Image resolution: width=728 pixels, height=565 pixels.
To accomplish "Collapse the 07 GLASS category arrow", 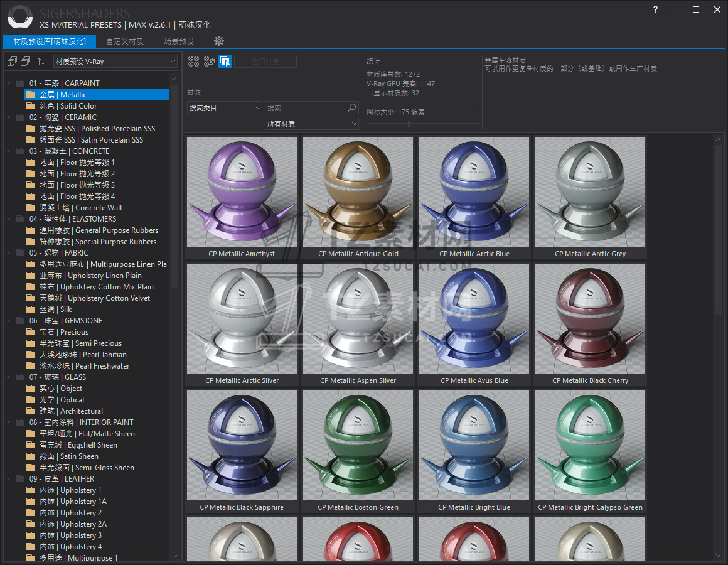I will [x=8, y=377].
